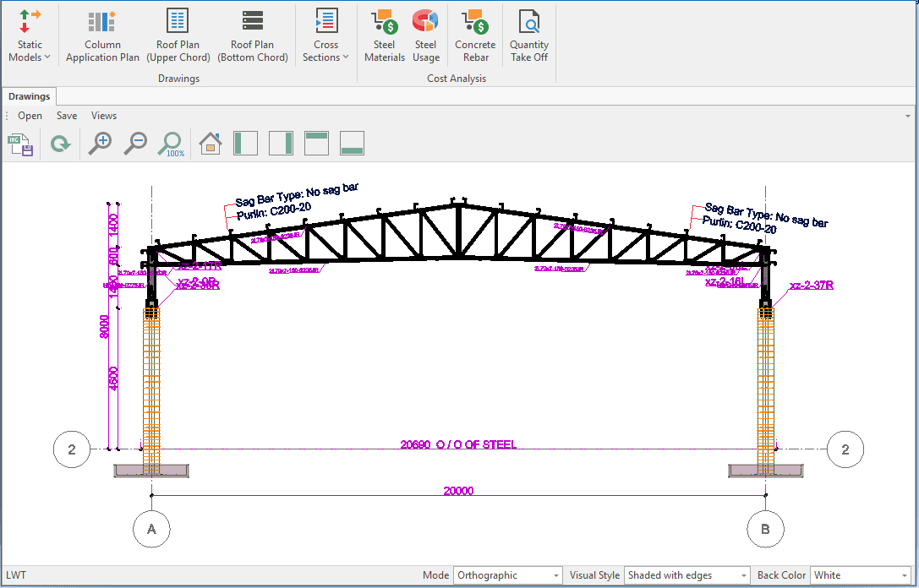Refresh the drawing view
Image resolution: width=919 pixels, height=588 pixels.
pos(60,144)
